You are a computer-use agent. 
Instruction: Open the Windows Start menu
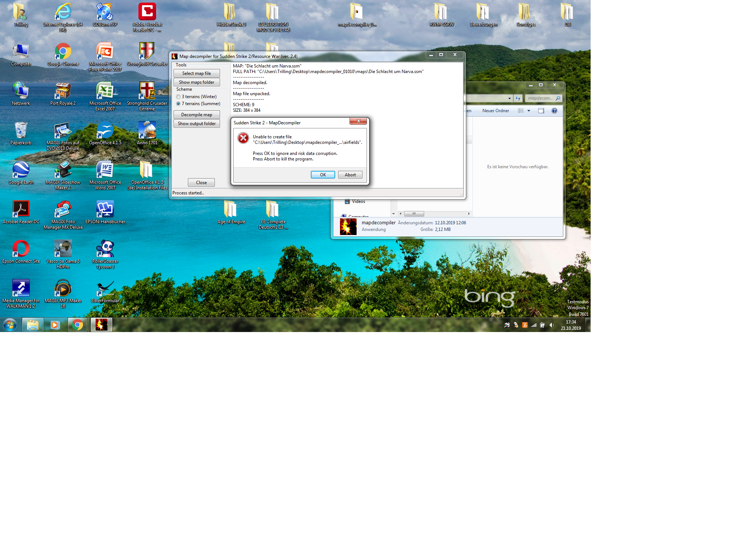pos(10,325)
